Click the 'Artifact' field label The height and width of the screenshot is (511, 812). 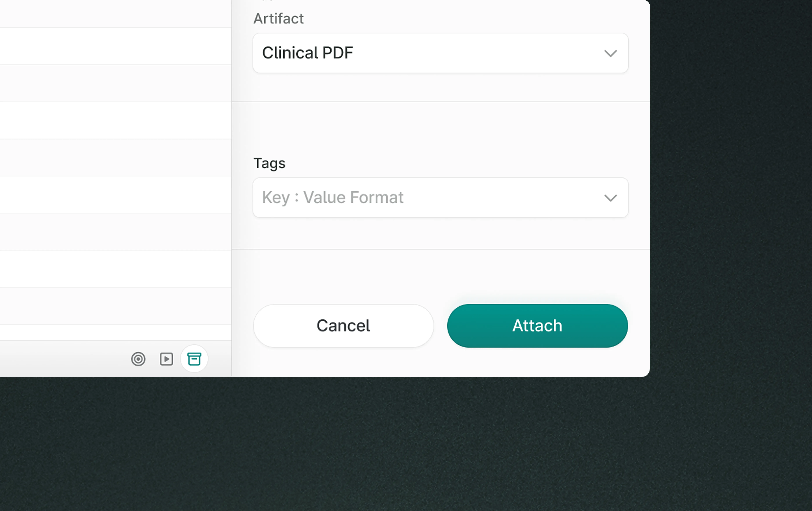coord(279,19)
